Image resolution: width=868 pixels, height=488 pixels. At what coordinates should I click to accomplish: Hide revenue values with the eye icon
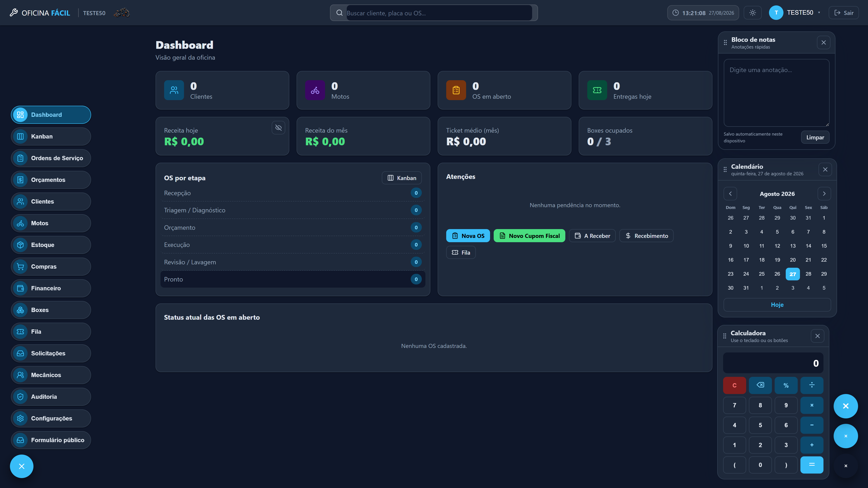pos(278,128)
